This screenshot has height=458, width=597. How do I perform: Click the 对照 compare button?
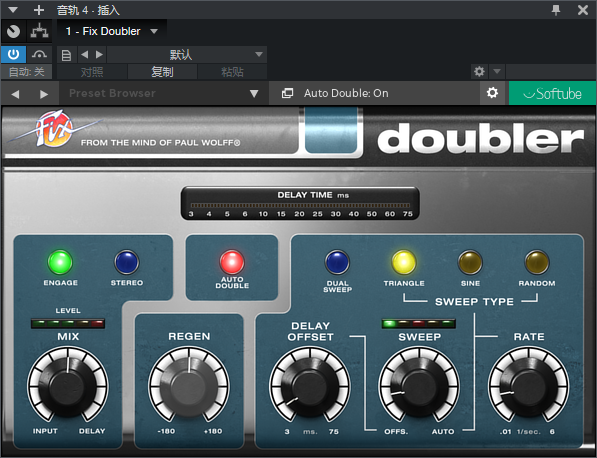click(x=92, y=72)
